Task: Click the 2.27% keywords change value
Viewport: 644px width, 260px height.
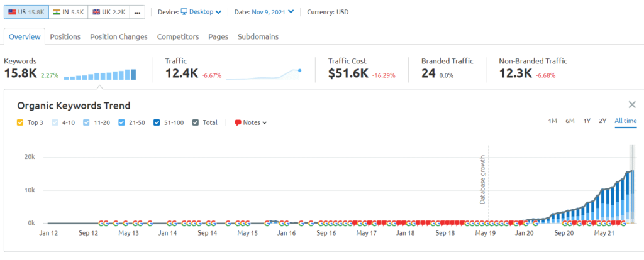Action: pos(49,75)
